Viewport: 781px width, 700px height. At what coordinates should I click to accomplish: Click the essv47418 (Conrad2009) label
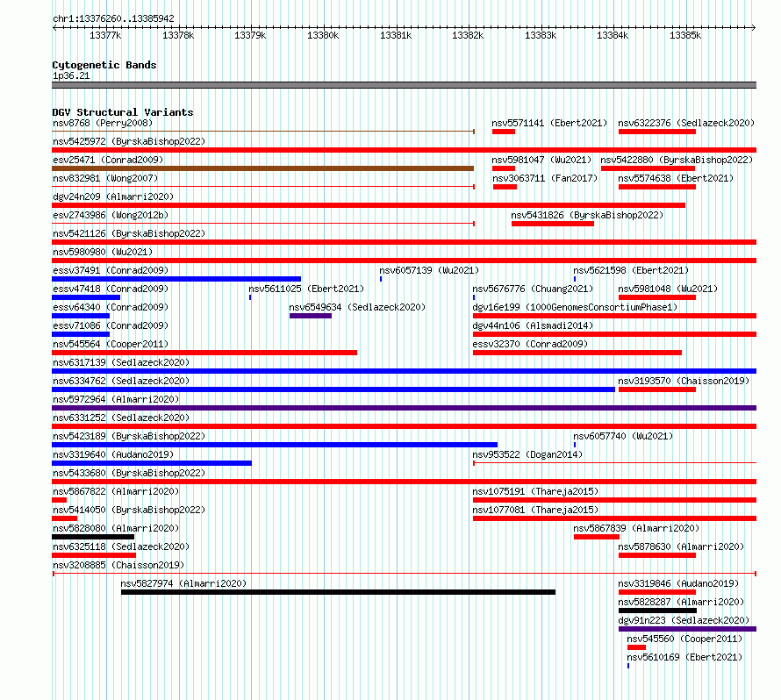[111, 289]
